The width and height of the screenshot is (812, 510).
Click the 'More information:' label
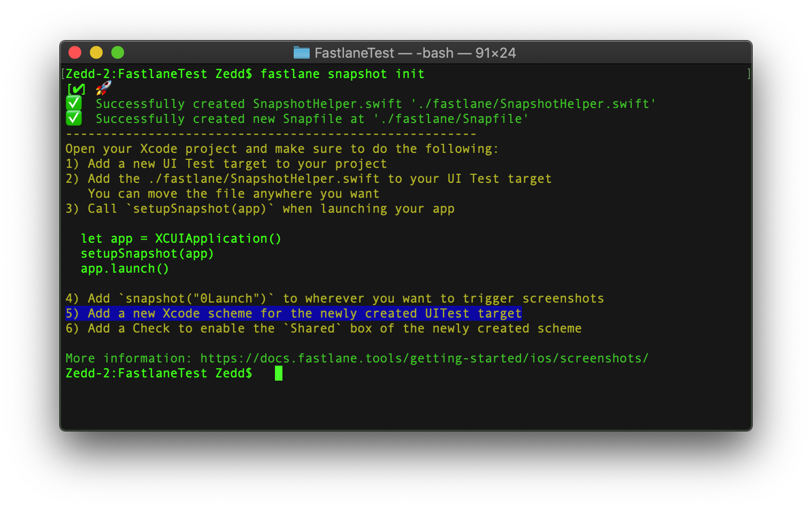(128, 358)
